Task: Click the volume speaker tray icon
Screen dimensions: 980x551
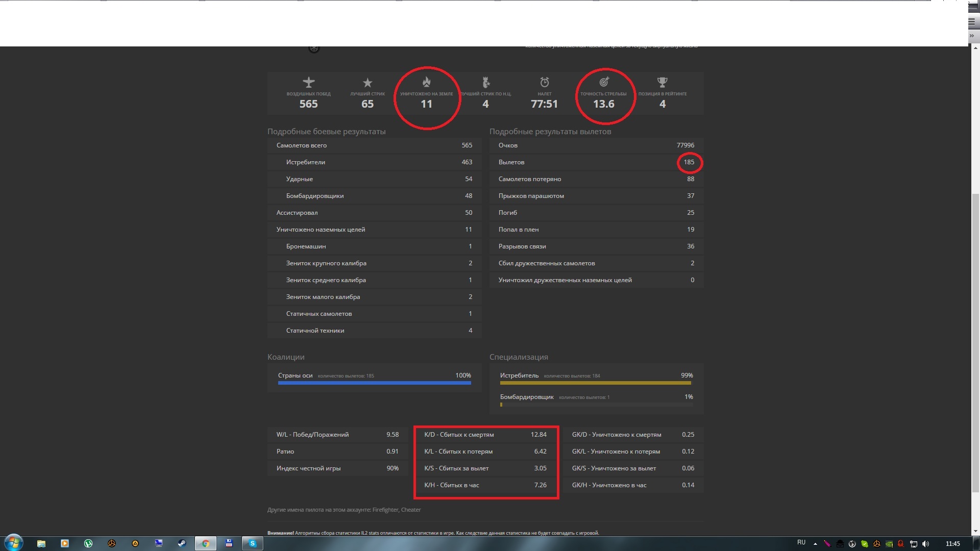Action: [925, 544]
